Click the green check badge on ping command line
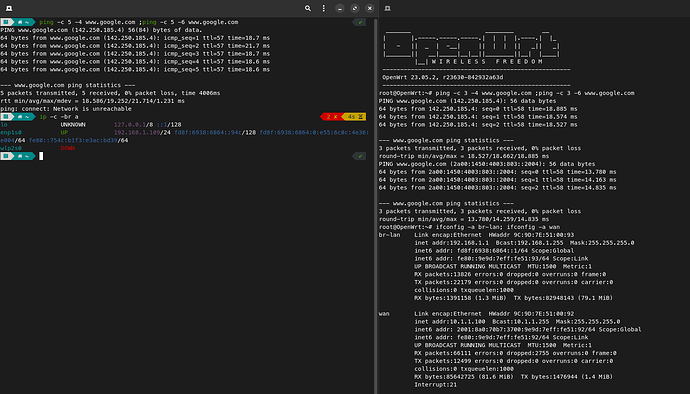 click(359, 22)
